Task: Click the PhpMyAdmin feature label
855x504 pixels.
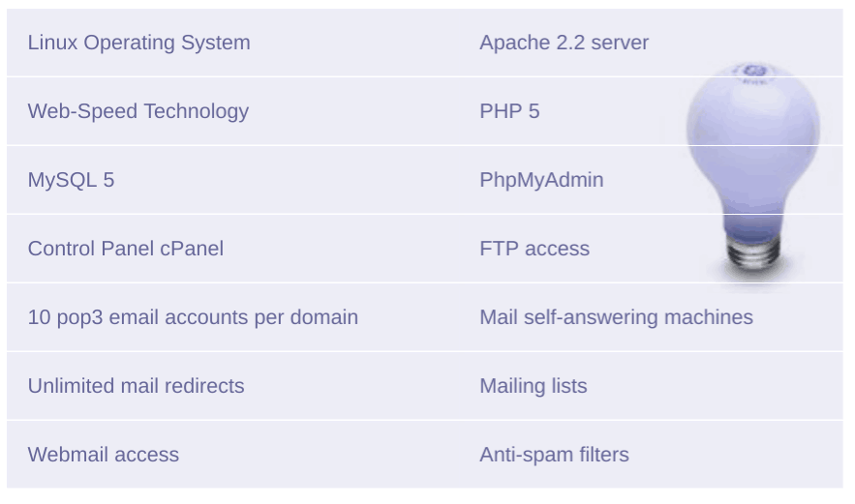Action: pyautogui.click(x=541, y=180)
